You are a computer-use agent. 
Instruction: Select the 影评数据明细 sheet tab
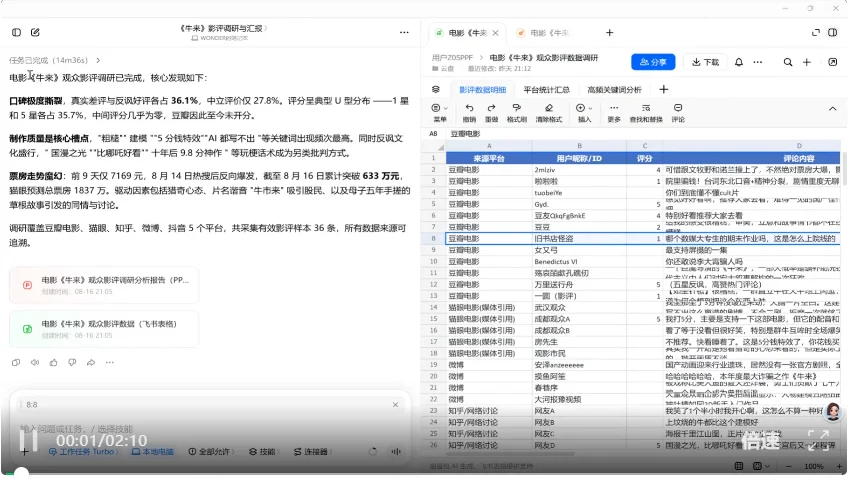pyautogui.click(x=482, y=90)
